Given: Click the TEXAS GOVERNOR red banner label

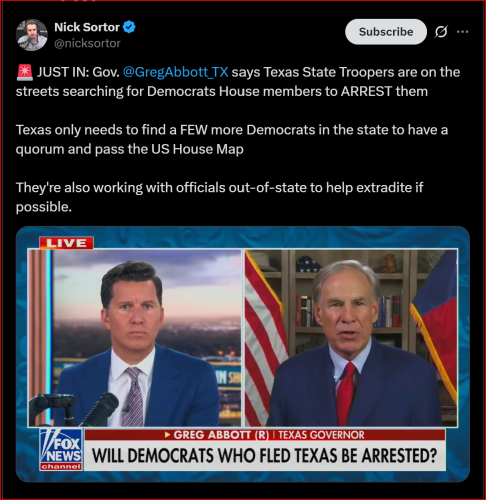Looking at the screenshot, I should (x=321, y=435).
